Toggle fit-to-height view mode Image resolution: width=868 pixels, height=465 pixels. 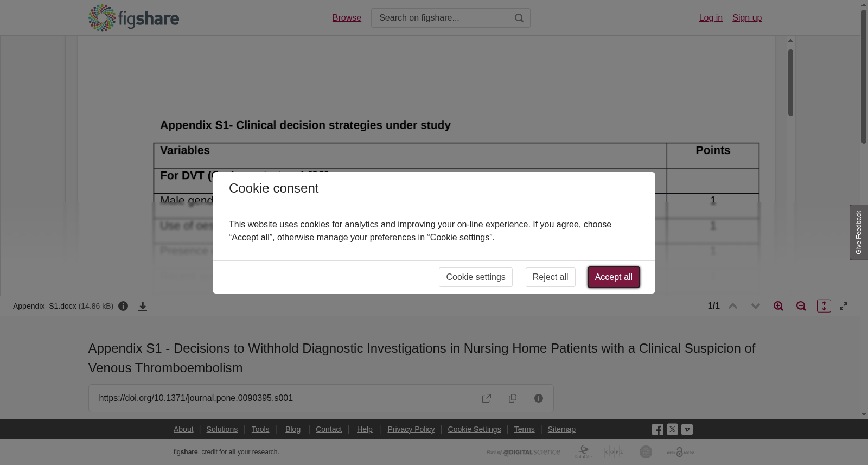click(824, 306)
